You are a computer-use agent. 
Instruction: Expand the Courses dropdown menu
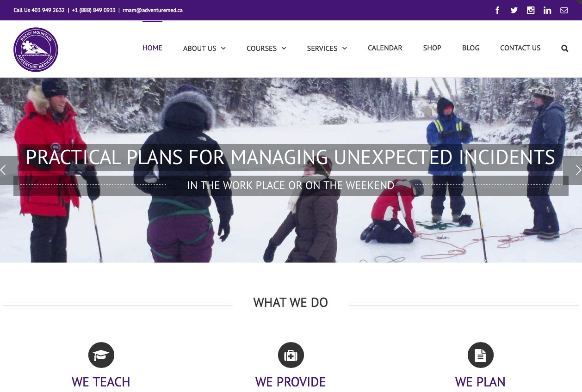266,48
